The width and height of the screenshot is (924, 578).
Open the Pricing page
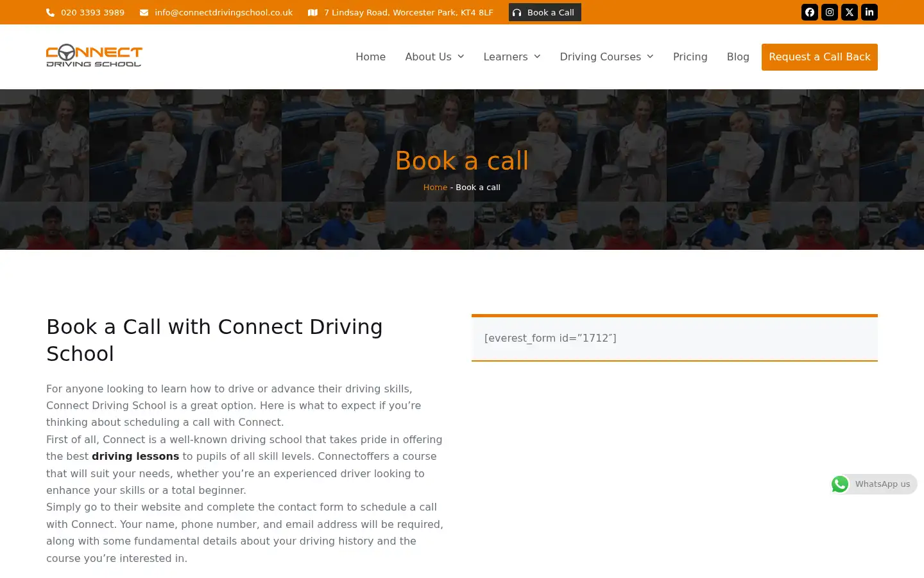pos(690,57)
